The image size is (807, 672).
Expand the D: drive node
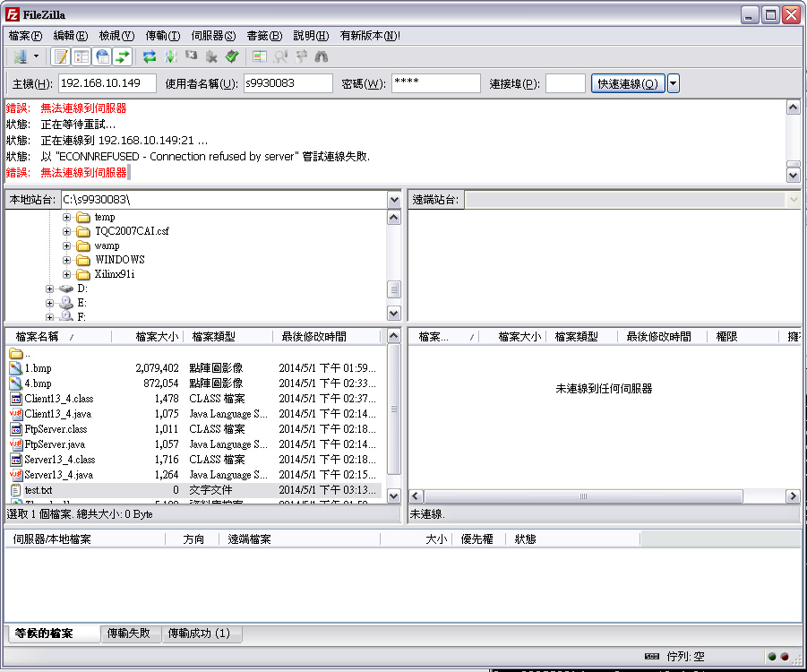[49, 289]
